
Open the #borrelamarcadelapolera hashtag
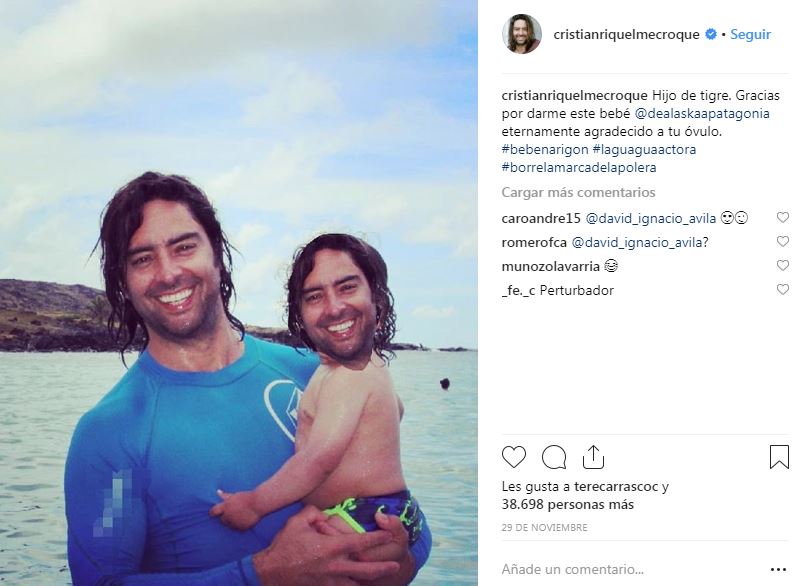579,168
